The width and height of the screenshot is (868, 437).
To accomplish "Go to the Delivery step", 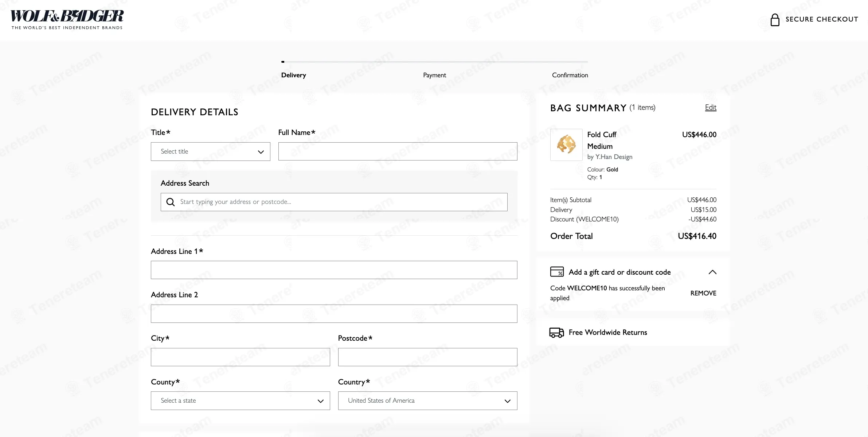I will click(x=293, y=75).
